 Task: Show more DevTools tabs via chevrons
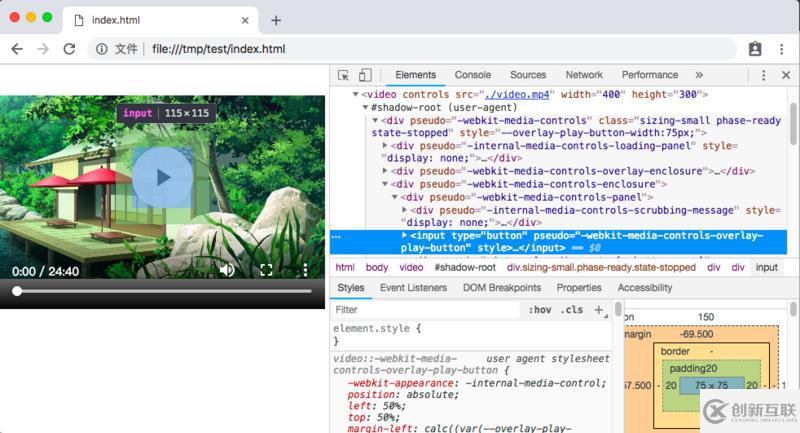[699, 75]
